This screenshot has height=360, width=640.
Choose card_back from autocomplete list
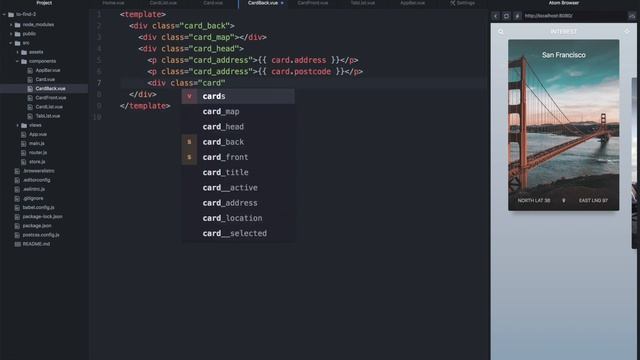click(x=238, y=142)
